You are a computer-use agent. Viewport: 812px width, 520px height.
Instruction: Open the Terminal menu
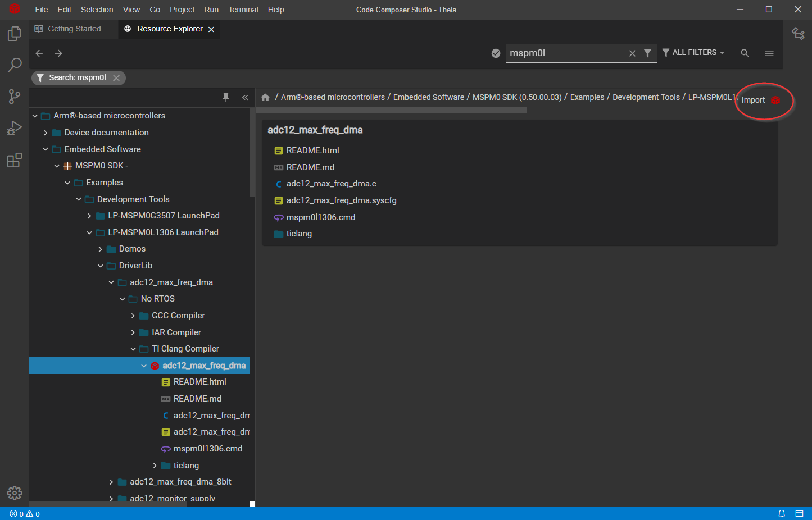(x=243, y=10)
